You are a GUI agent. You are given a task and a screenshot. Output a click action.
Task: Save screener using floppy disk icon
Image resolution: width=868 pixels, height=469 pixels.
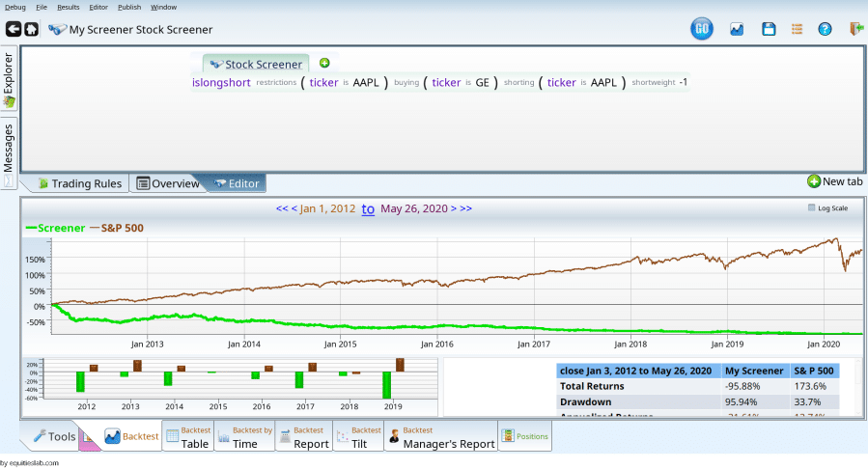tap(769, 29)
